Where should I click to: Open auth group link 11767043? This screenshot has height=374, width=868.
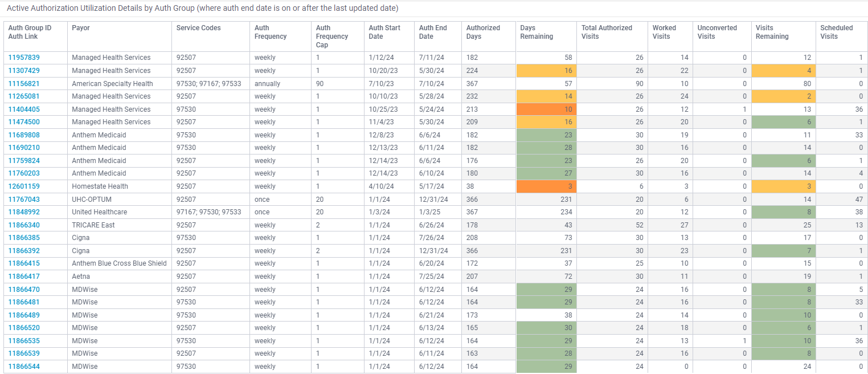coord(24,200)
